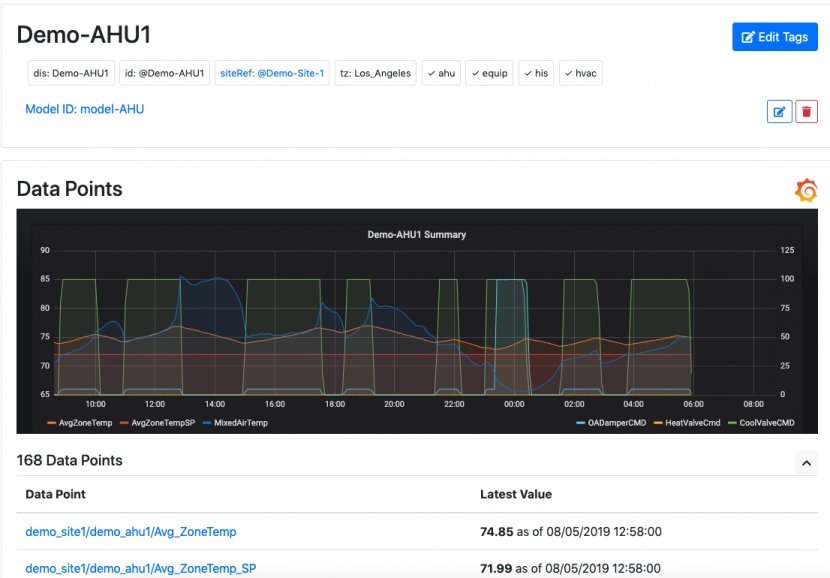Click the pencil icon inside the Edit Tags button
Image resolution: width=830 pixels, height=578 pixels.
pos(750,37)
